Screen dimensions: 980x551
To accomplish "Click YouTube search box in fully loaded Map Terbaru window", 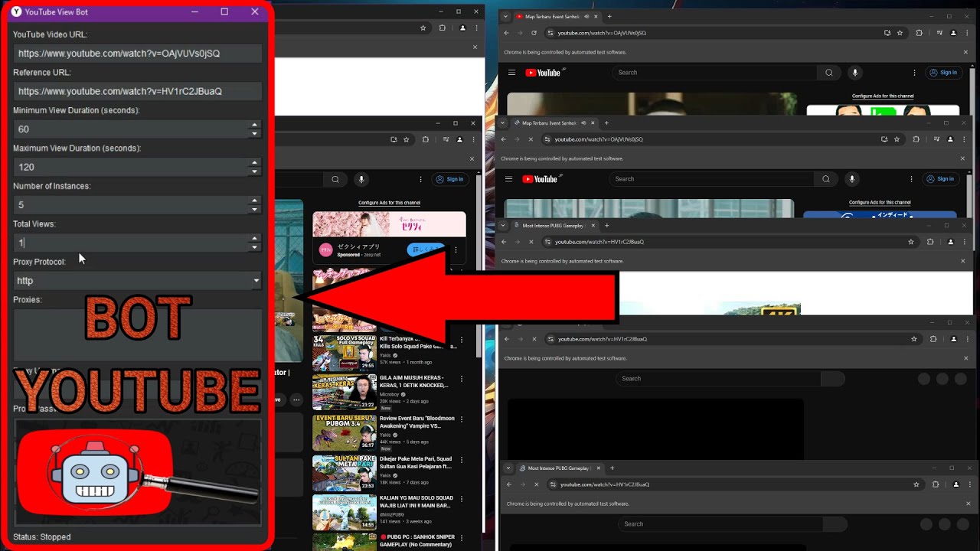I will tap(714, 73).
